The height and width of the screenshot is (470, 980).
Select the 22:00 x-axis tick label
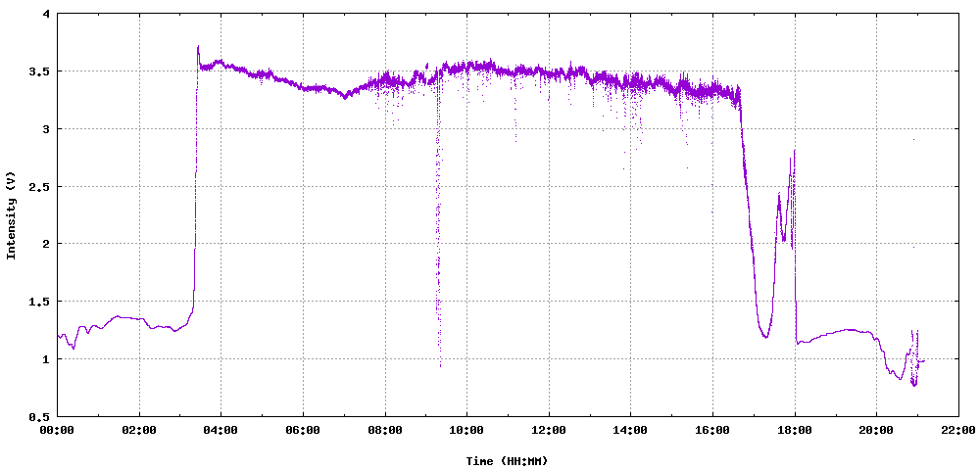pyautogui.click(x=958, y=430)
